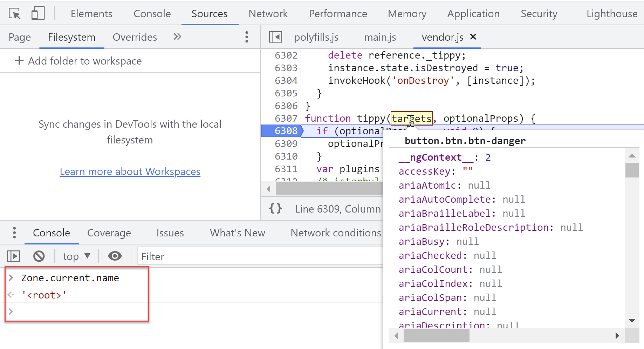Screen dimensions: 644x349
Task: Show the console sidebar panel
Action: point(14,256)
